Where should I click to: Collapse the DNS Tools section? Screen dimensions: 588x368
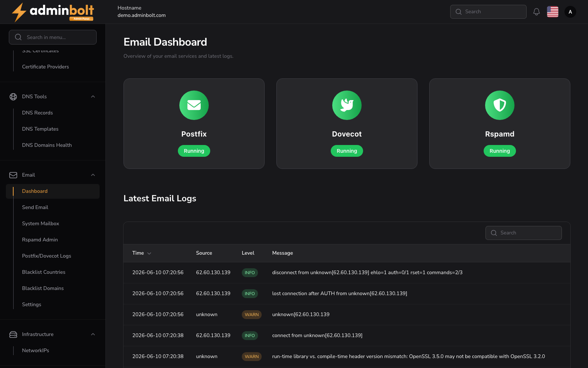point(93,96)
